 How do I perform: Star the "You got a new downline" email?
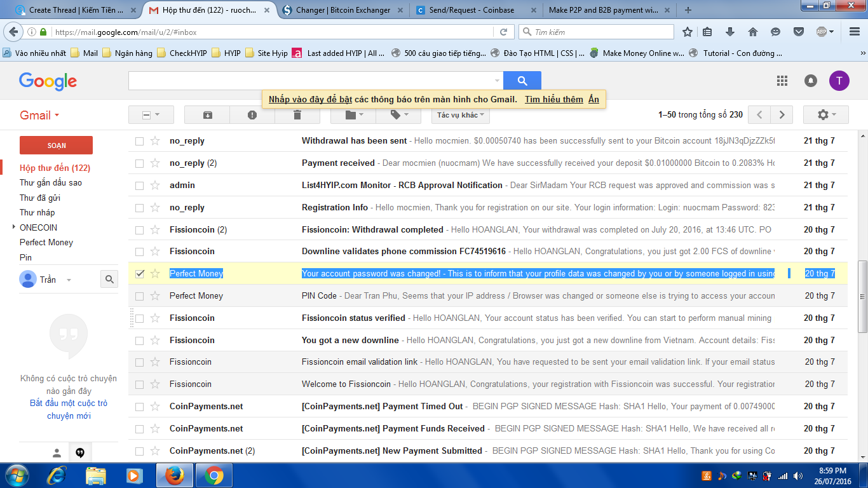coord(155,340)
